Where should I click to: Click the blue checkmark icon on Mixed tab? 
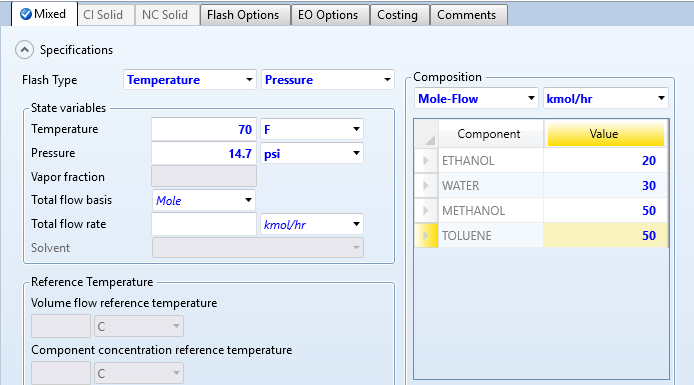click(x=26, y=14)
